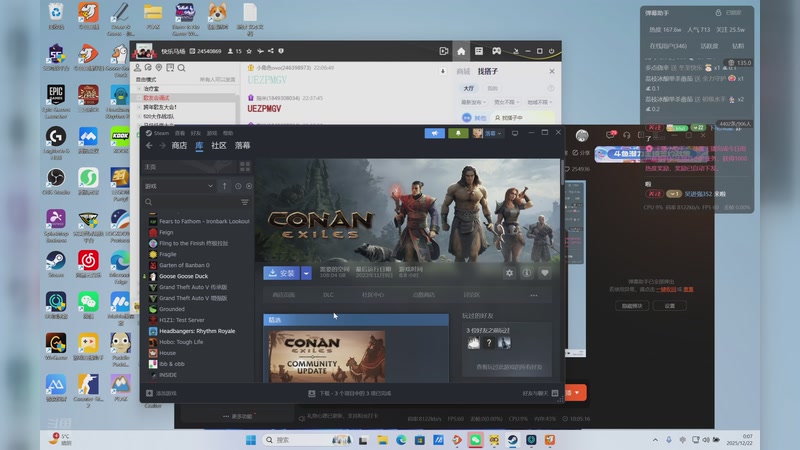This screenshot has height=450, width=800.
Task: Click the Steam library search input field
Action: 195,202
